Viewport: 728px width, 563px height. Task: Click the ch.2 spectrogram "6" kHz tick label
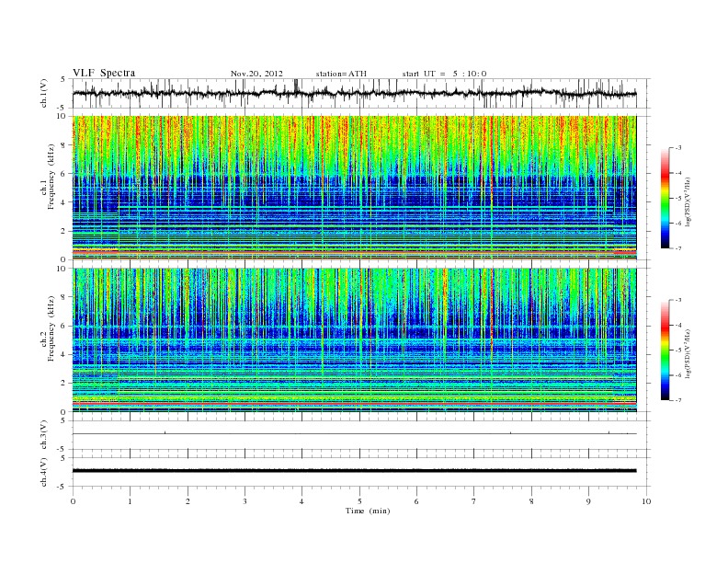(64, 326)
